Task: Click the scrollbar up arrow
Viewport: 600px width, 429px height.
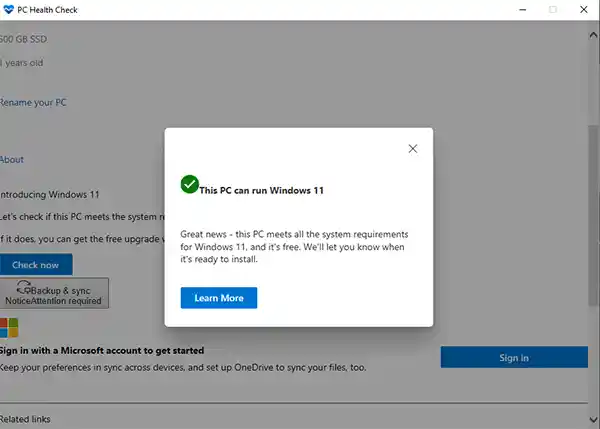Action: (593, 35)
